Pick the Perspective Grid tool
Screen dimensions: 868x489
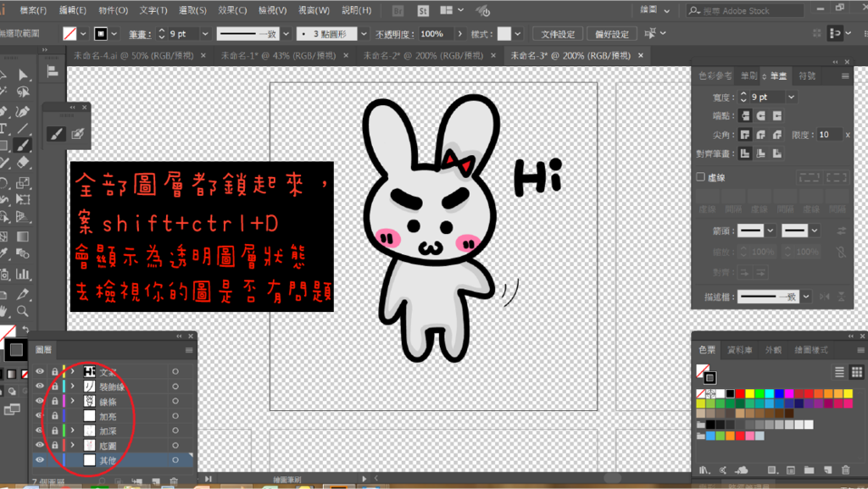point(23,217)
